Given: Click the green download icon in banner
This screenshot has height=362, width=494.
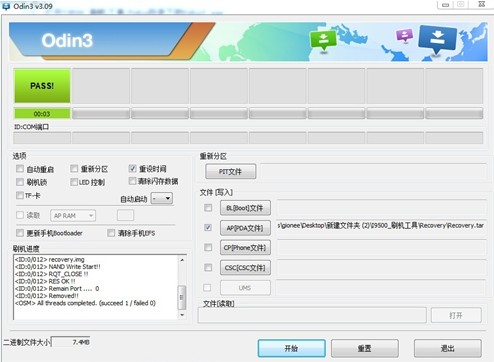Looking at the screenshot, I should (x=323, y=40).
